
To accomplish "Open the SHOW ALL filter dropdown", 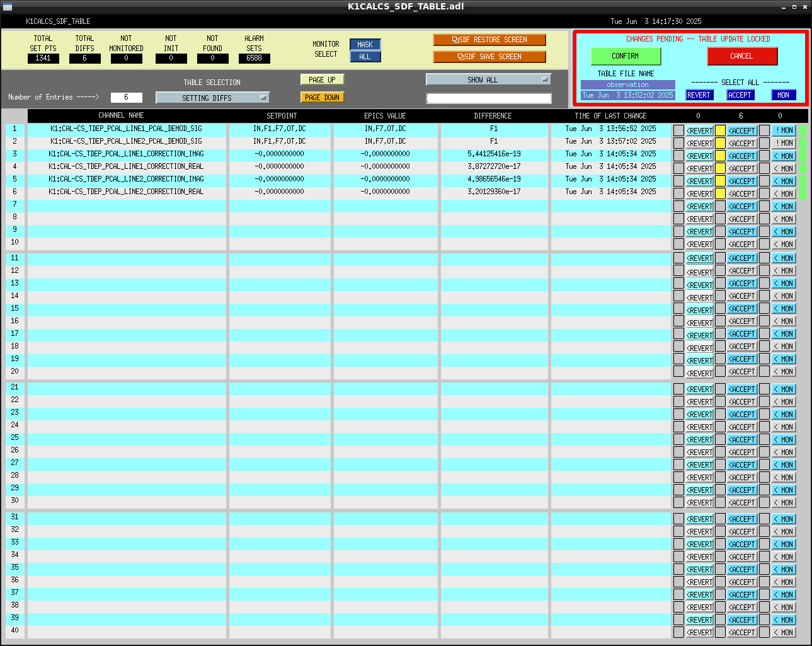I will [488, 79].
